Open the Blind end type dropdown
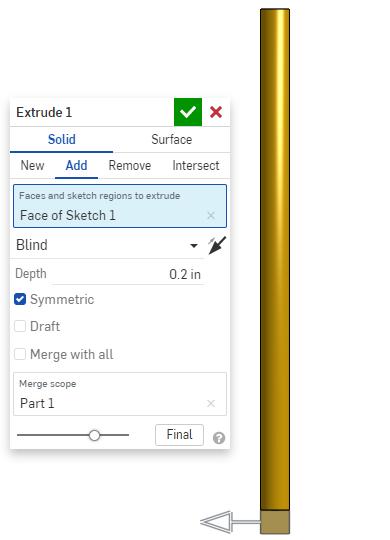 point(107,245)
